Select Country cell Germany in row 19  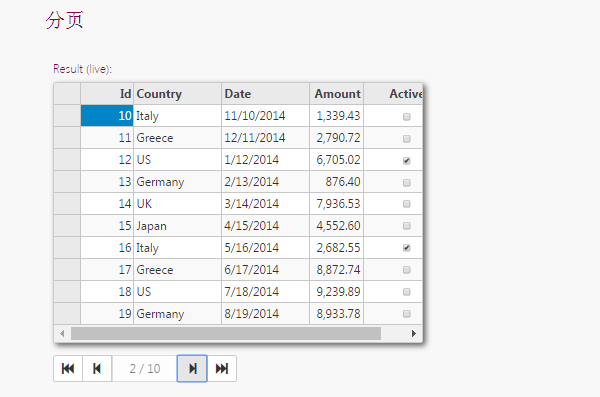(177, 314)
